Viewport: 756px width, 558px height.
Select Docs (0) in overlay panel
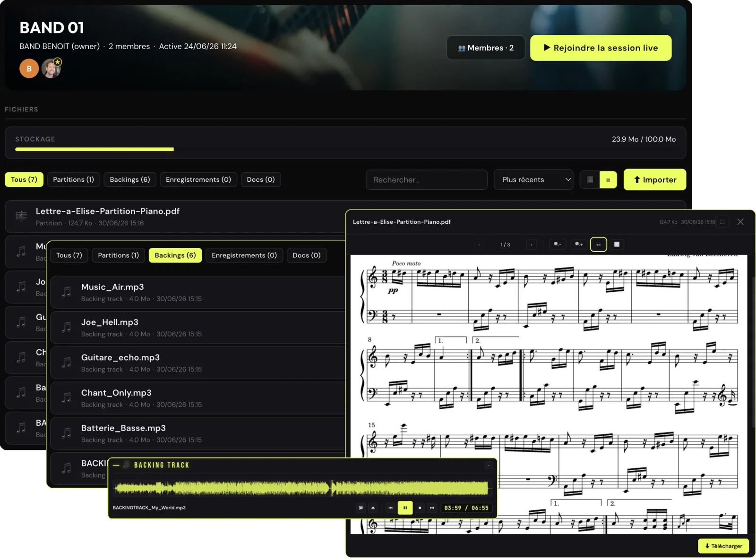tap(307, 255)
